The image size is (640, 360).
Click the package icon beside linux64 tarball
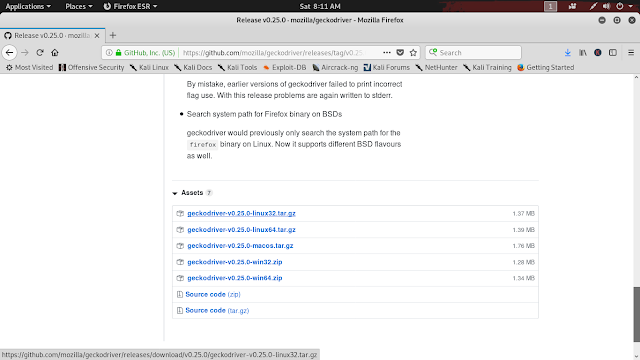pos(180,230)
